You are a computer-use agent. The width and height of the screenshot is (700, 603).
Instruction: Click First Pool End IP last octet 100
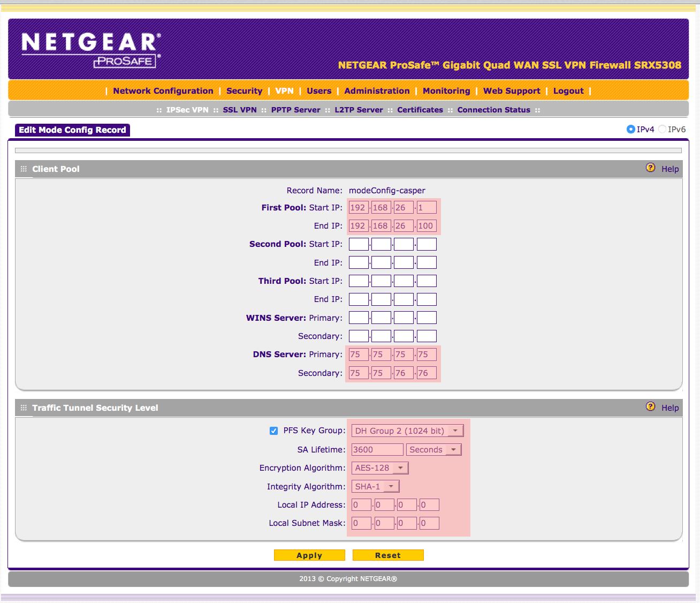point(427,225)
